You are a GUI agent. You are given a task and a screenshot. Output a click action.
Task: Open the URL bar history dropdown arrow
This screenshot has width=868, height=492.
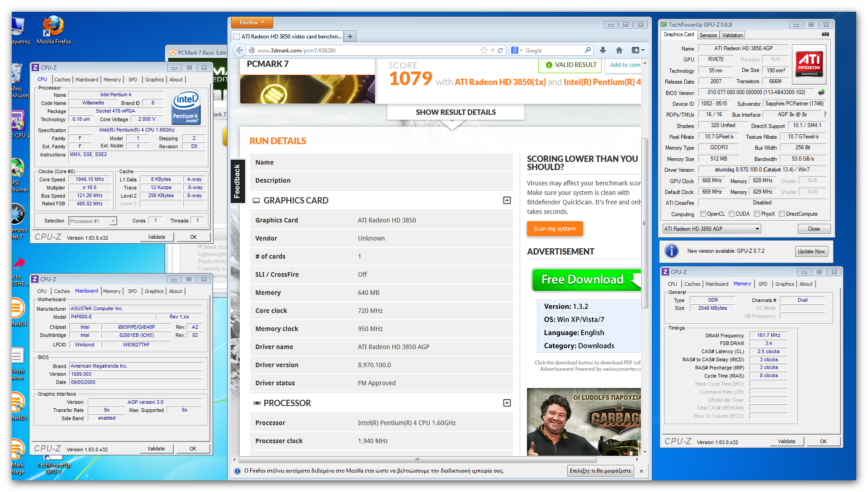493,51
